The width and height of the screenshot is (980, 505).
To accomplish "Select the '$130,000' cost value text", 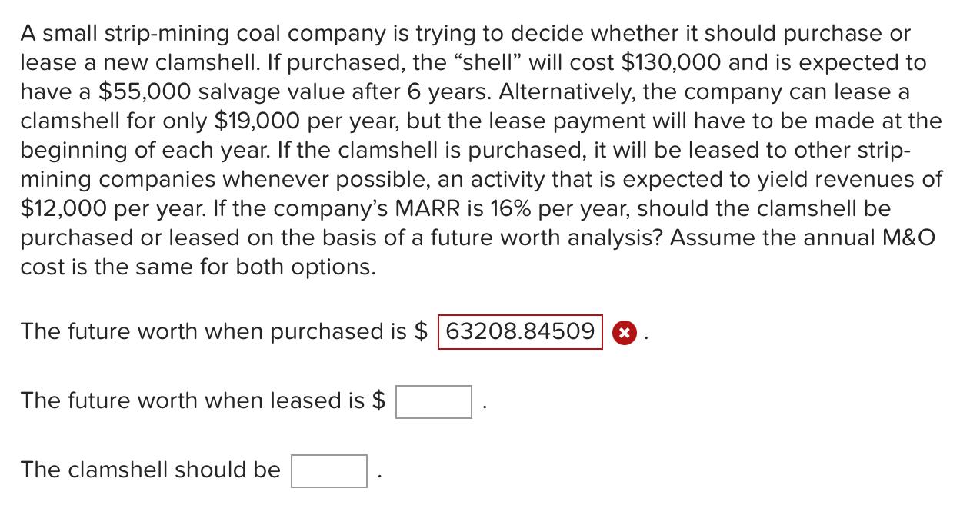I will click(x=669, y=62).
